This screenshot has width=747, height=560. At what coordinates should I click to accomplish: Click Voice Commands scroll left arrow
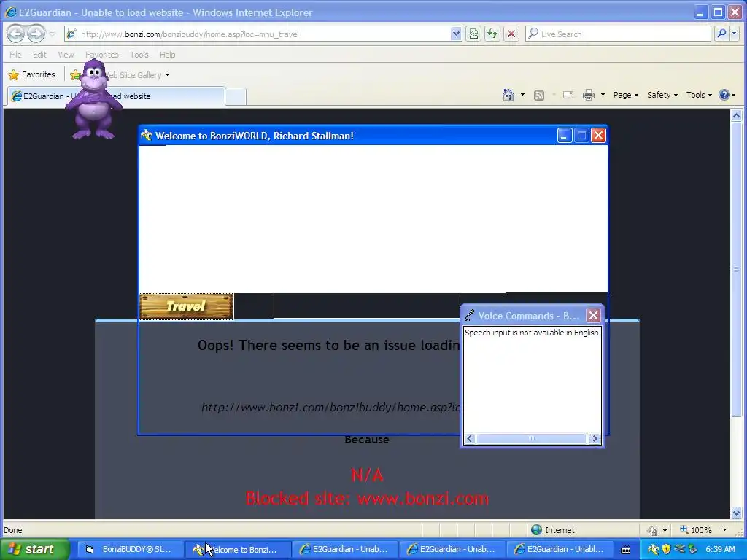(x=469, y=438)
